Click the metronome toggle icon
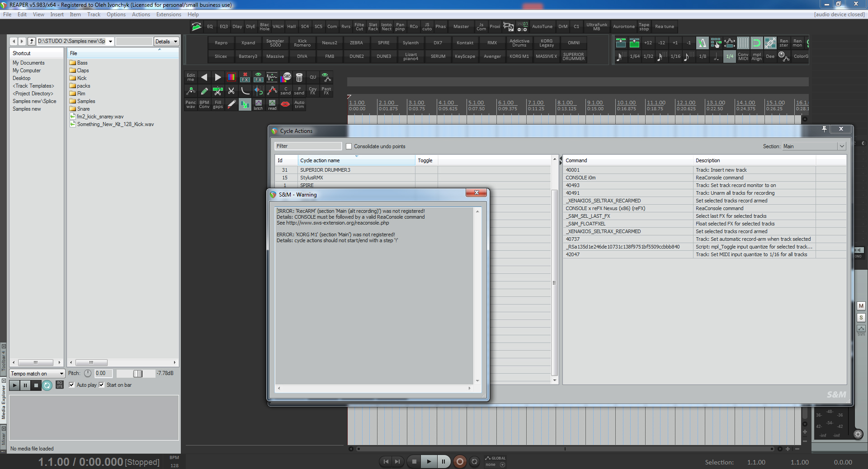This screenshot has width=868, height=469. click(x=702, y=43)
